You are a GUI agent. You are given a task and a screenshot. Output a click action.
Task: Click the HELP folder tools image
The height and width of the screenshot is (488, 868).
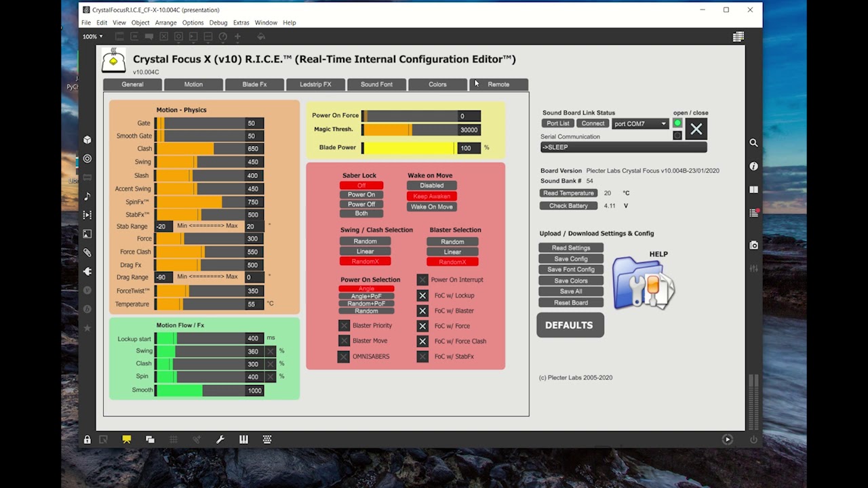pos(643,283)
